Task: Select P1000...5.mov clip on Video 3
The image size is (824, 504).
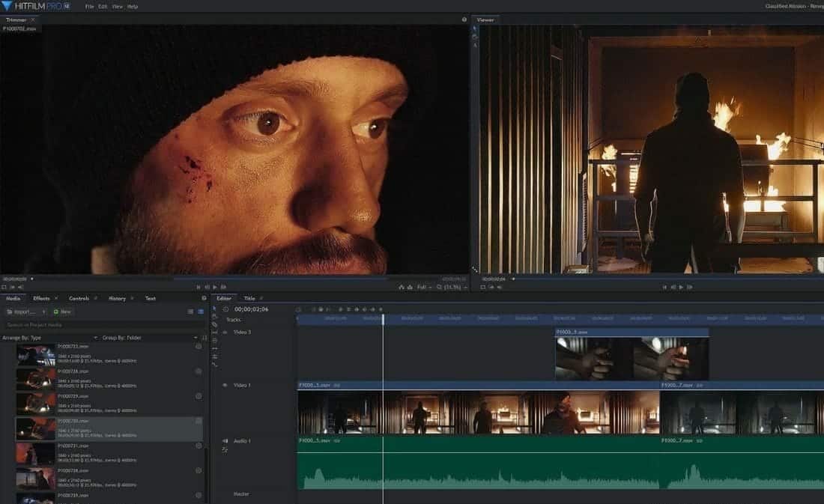Action: pyautogui.click(x=631, y=353)
